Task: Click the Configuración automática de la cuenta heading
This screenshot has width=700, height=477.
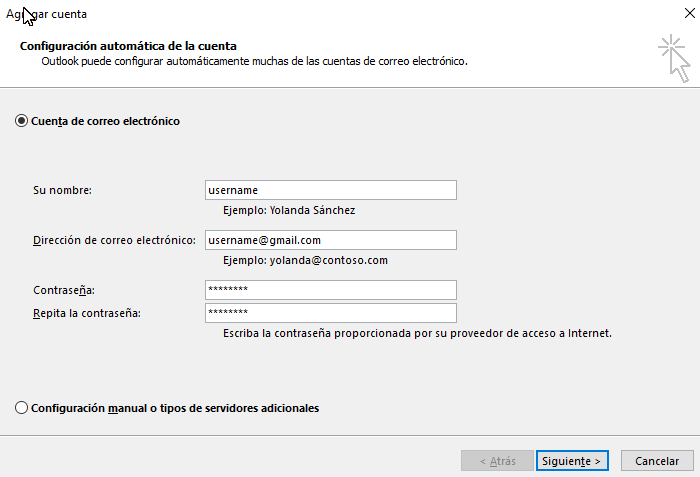Action: [128, 46]
